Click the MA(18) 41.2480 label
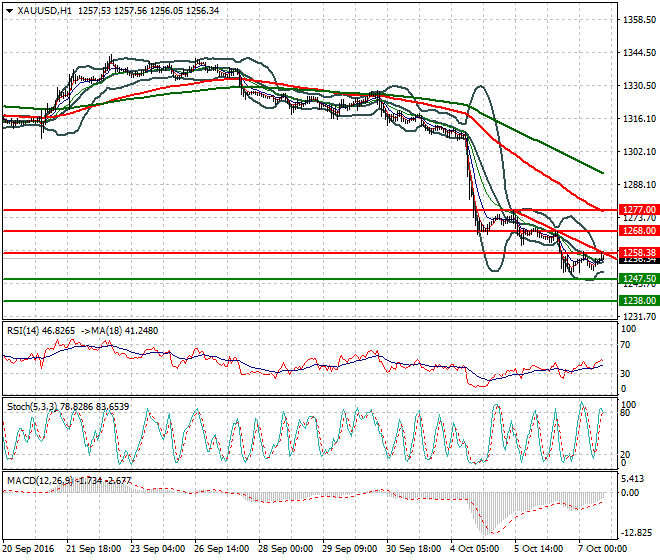Screen dimensions: 660x560 [125, 331]
